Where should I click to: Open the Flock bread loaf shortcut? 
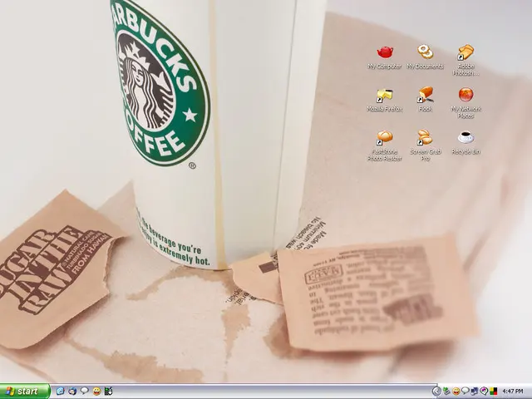click(x=426, y=95)
